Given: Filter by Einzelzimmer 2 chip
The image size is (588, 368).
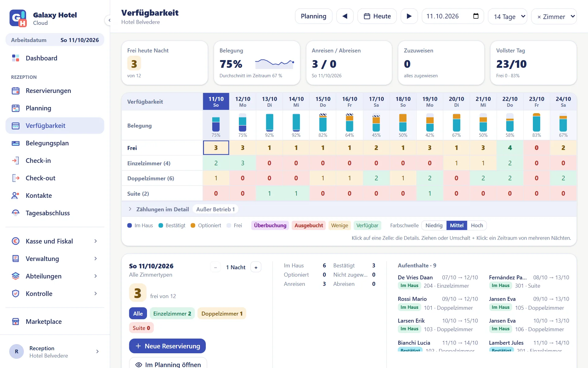Looking at the screenshot, I should 172,313.
